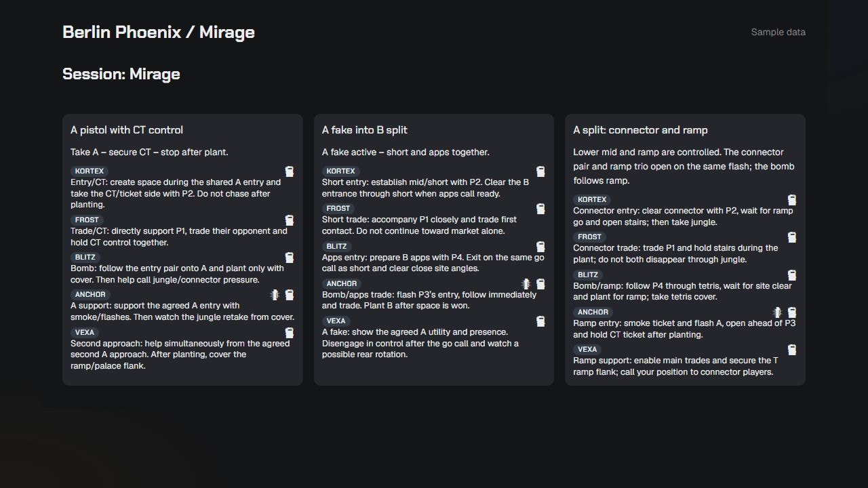The height and width of the screenshot is (488, 868).
Task: Open the 'A fake into B split' card title
Action: (365, 130)
